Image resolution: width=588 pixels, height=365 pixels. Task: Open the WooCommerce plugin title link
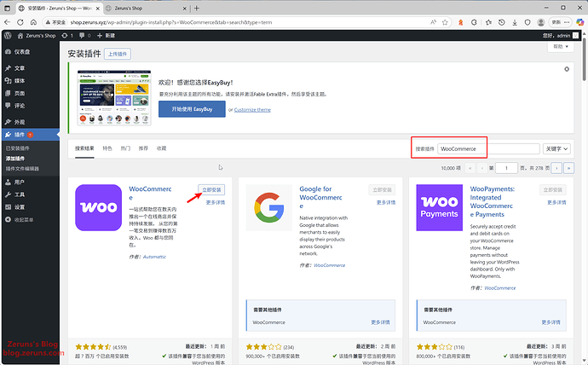tap(150, 194)
